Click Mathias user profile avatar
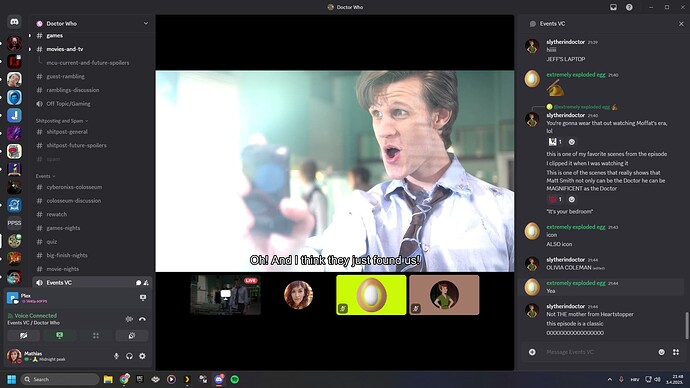 (14, 356)
